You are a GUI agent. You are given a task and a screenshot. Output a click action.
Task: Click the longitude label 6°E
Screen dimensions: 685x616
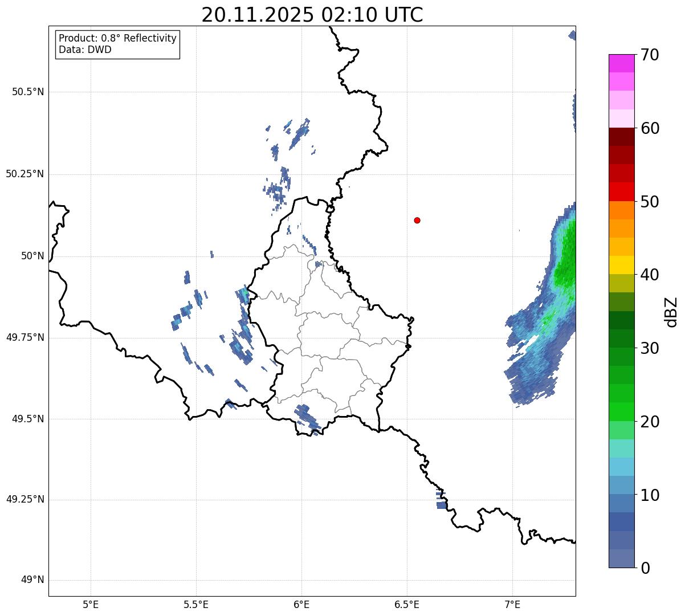click(301, 605)
